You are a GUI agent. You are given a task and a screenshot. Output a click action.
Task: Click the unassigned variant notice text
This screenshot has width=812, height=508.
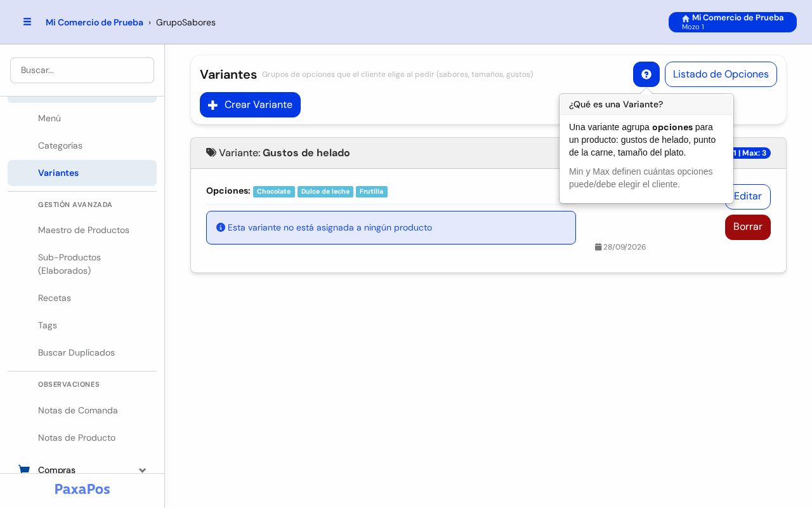330,227
